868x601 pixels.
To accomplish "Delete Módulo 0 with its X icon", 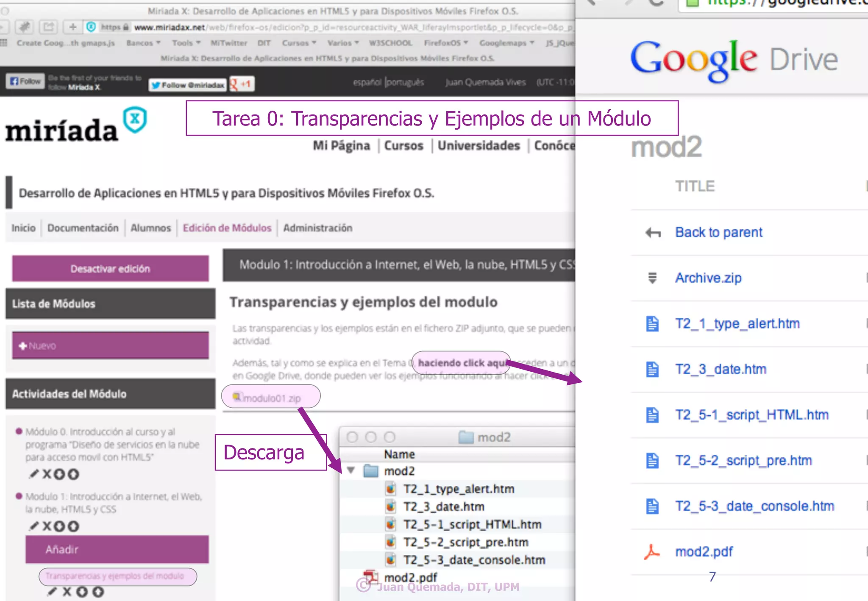I will pos(47,474).
